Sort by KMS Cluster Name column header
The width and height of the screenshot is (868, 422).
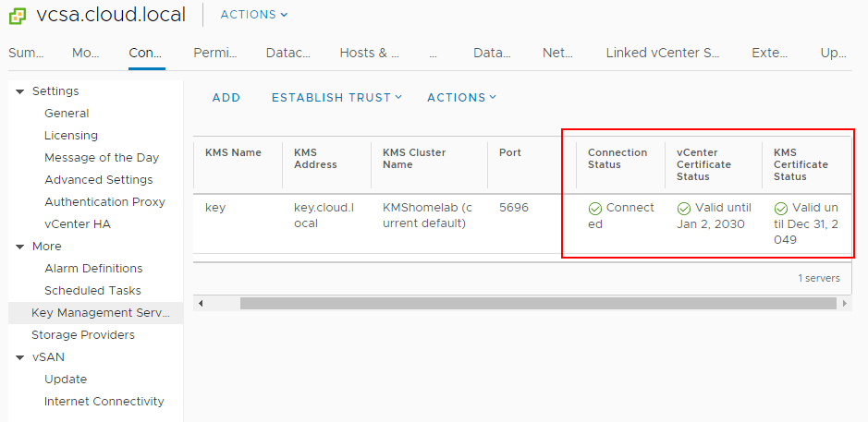click(x=414, y=159)
